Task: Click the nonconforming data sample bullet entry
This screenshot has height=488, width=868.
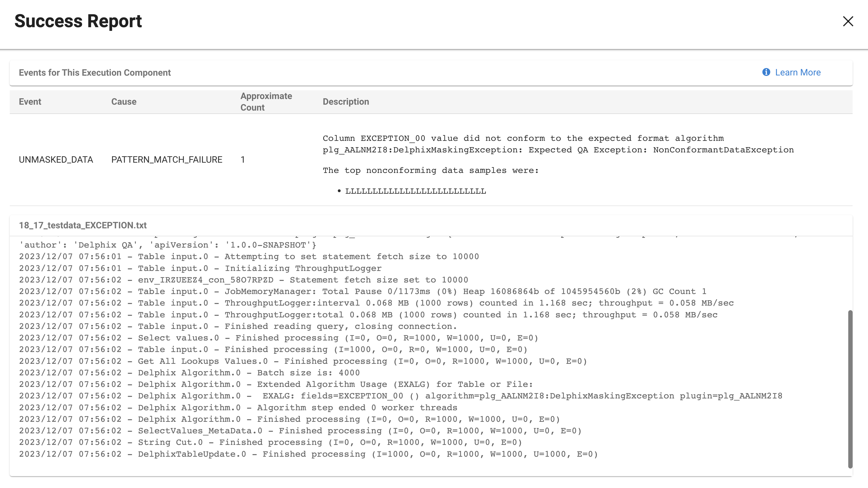Action: tap(416, 190)
